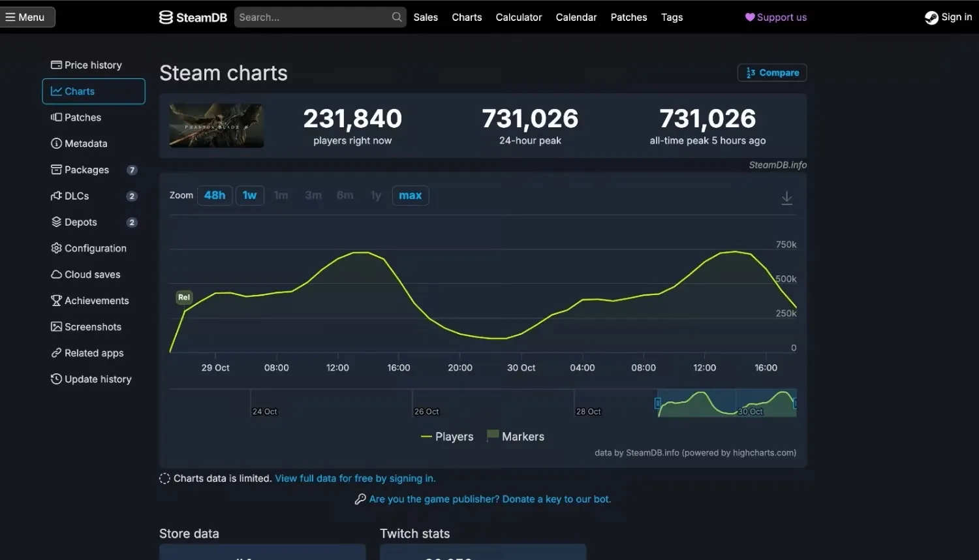Toggle the Players series legend
Screen dimensions: 979x560
tap(447, 437)
